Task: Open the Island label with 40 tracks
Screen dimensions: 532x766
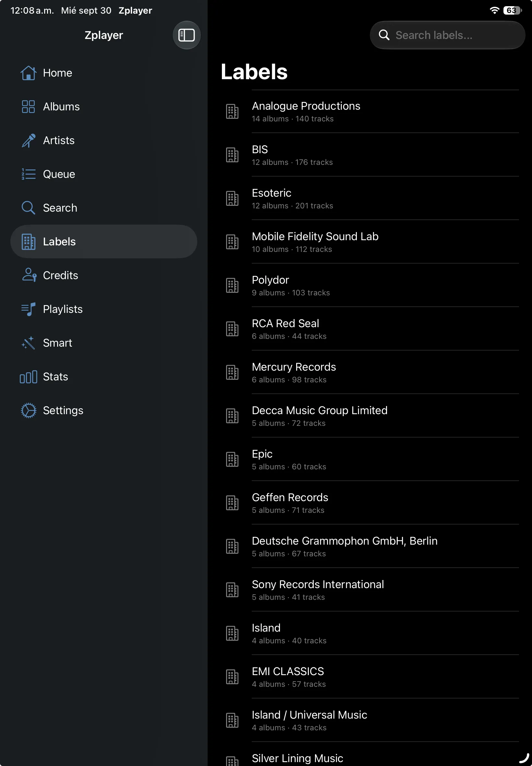Action: tap(370, 633)
